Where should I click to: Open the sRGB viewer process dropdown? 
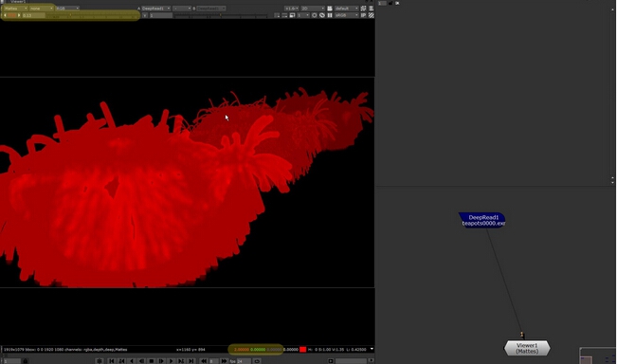(346, 15)
